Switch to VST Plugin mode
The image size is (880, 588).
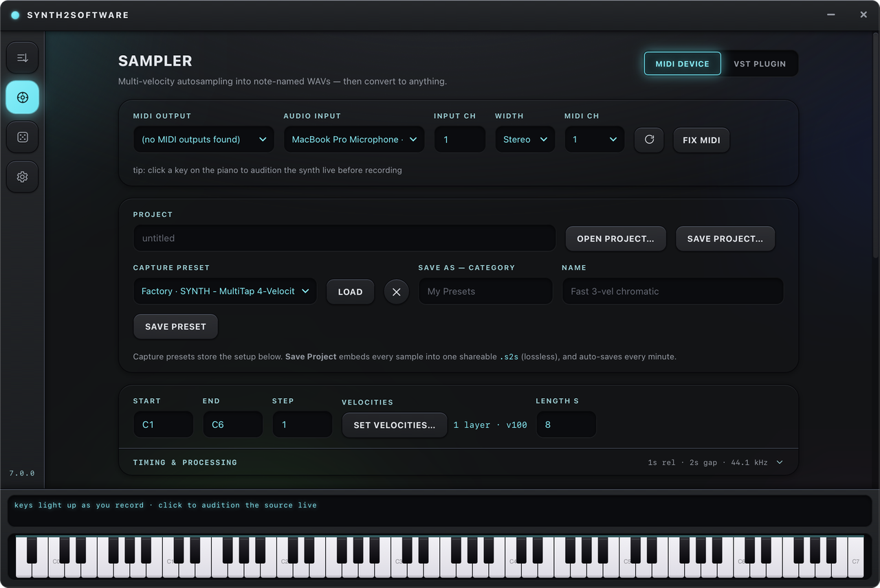(760, 64)
